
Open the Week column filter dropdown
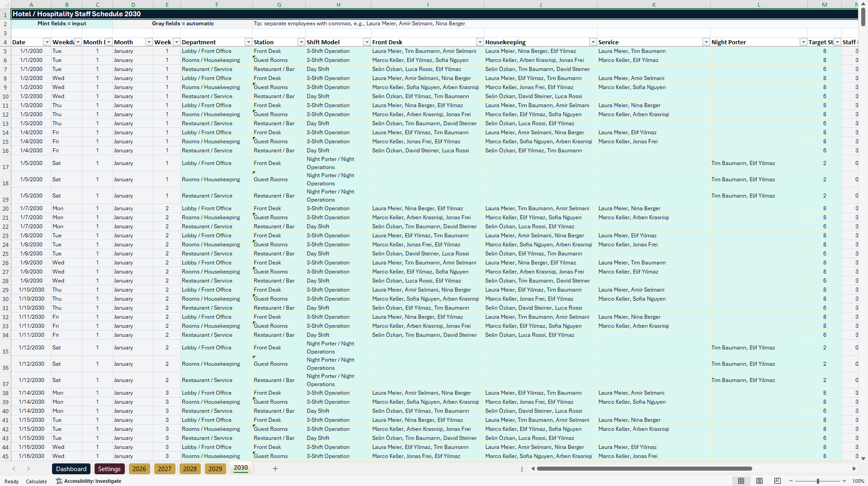click(176, 42)
